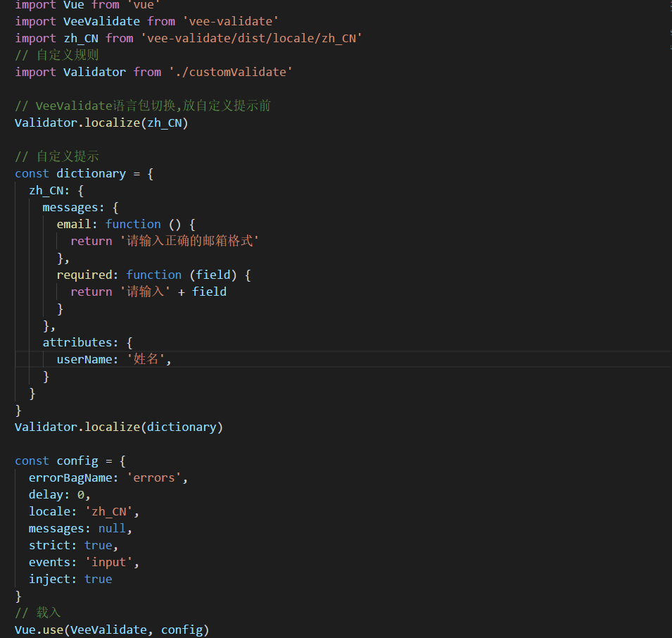672x638 pixels.
Task: Click the comment 自定义提示
Action: [x=57, y=156]
